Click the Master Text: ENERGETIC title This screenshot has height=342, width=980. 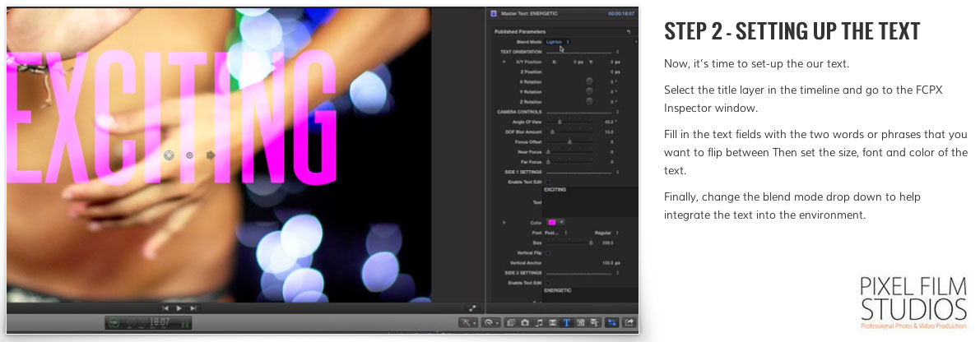[529, 13]
